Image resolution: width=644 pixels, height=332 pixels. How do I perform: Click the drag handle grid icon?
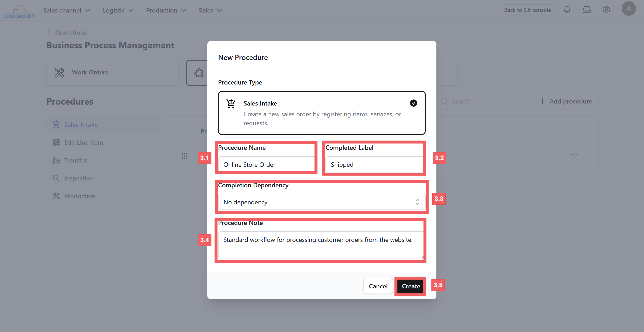pyautogui.click(x=185, y=156)
